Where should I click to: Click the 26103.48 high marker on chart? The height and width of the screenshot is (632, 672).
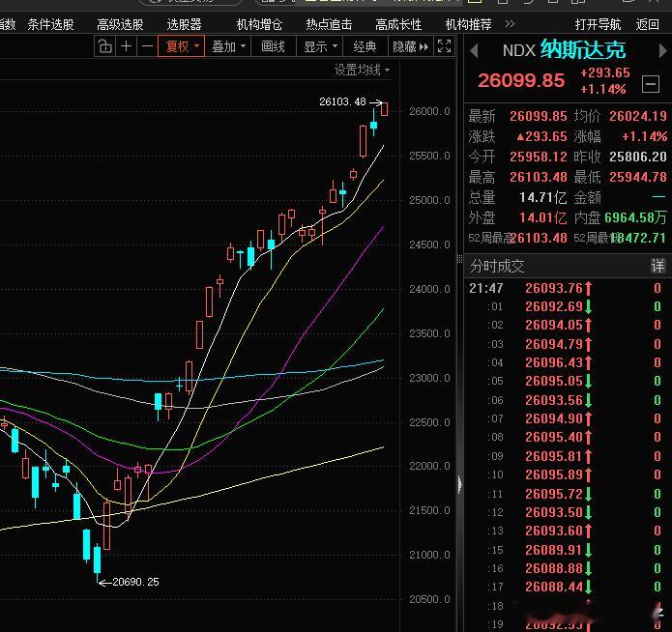pyautogui.click(x=342, y=102)
